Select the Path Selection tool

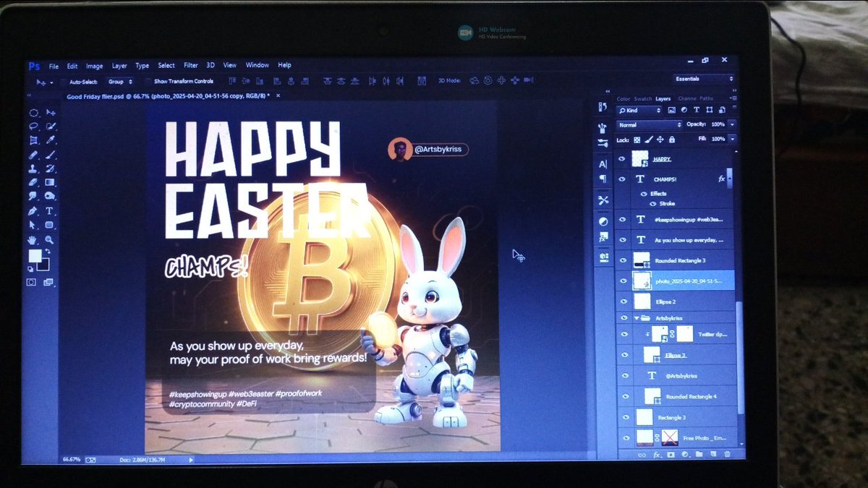pyautogui.click(x=33, y=225)
